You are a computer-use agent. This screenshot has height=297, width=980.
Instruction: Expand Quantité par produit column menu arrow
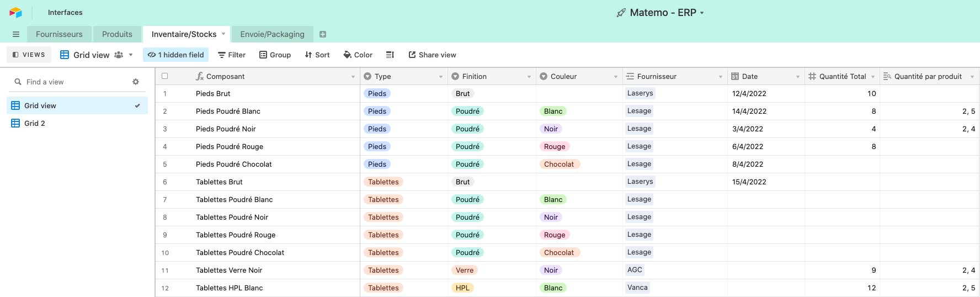(x=972, y=77)
